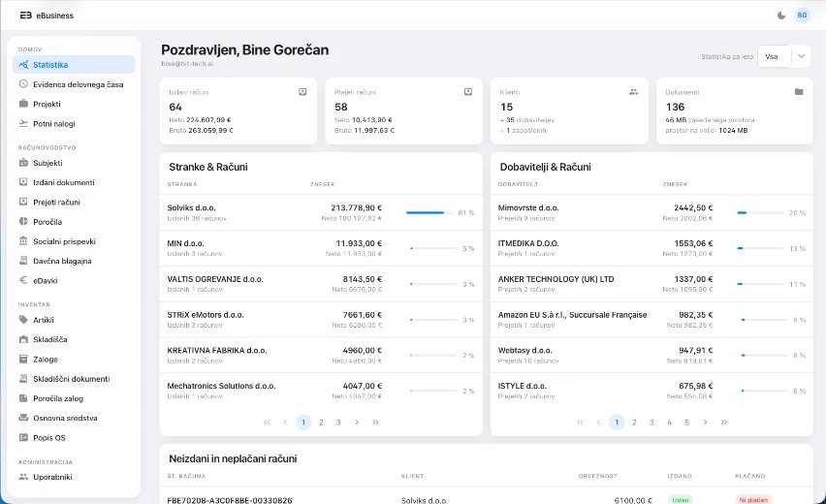Click the Zaloge sidebar icon
This screenshot has height=504, width=826.
(x=23, y=360)
